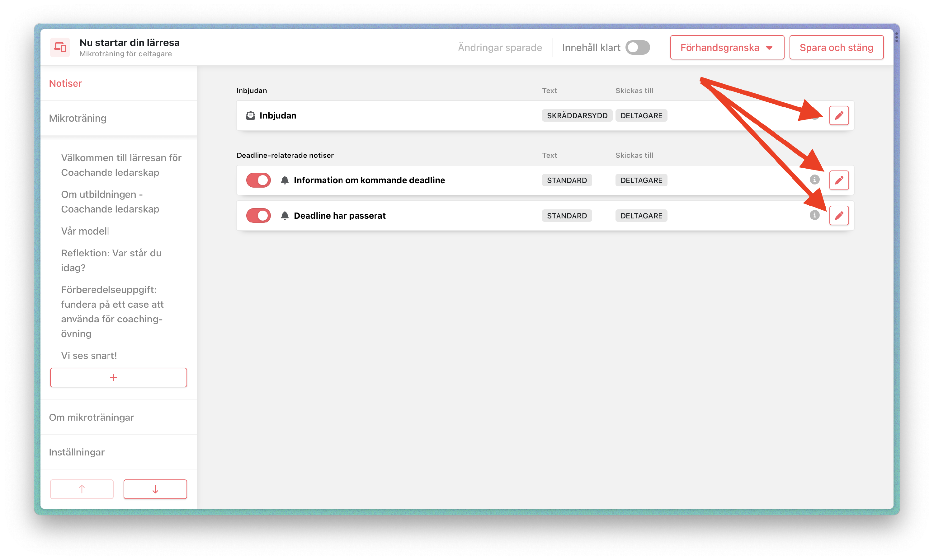This screenshot has width=934, height=560.
Task: Turn off Deadline har passerat notification
Action: coord(259,216)
